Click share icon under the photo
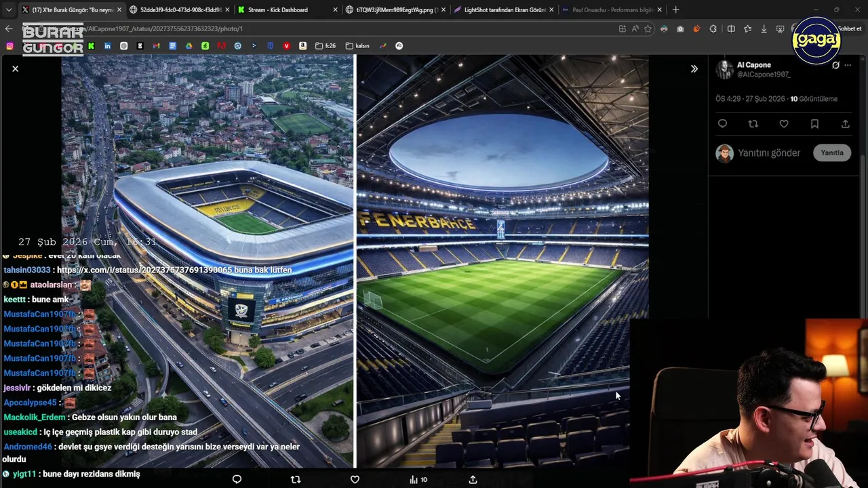Screen dimensions: 868x488 pyautogui.click(x=473, y=479)
